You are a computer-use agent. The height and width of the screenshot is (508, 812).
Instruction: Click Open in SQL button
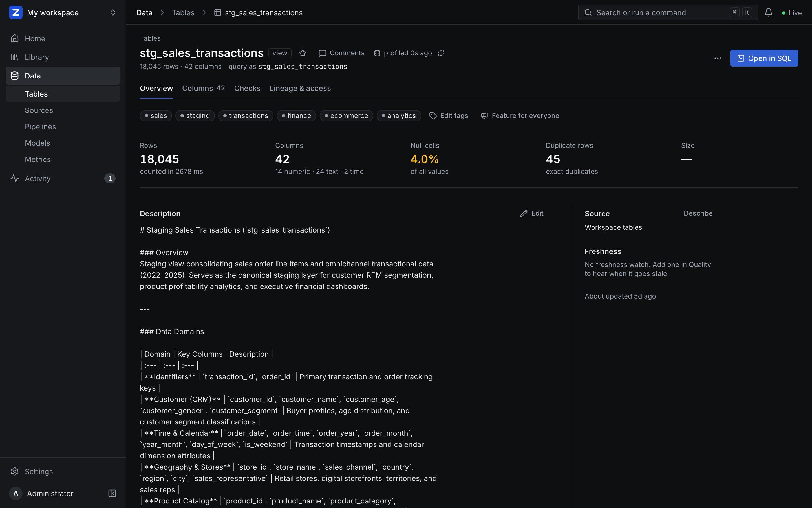764,58
